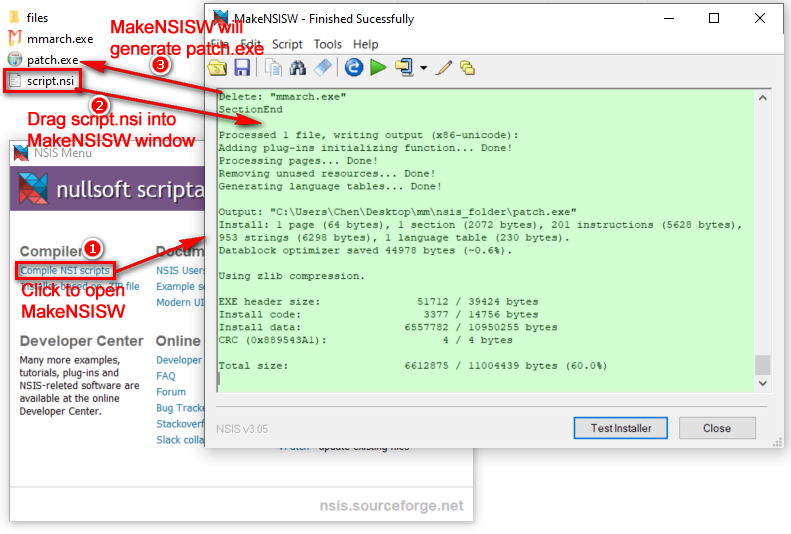
Task: Click the Compile NSI scripts link
Action: click(x=65, y=270)
